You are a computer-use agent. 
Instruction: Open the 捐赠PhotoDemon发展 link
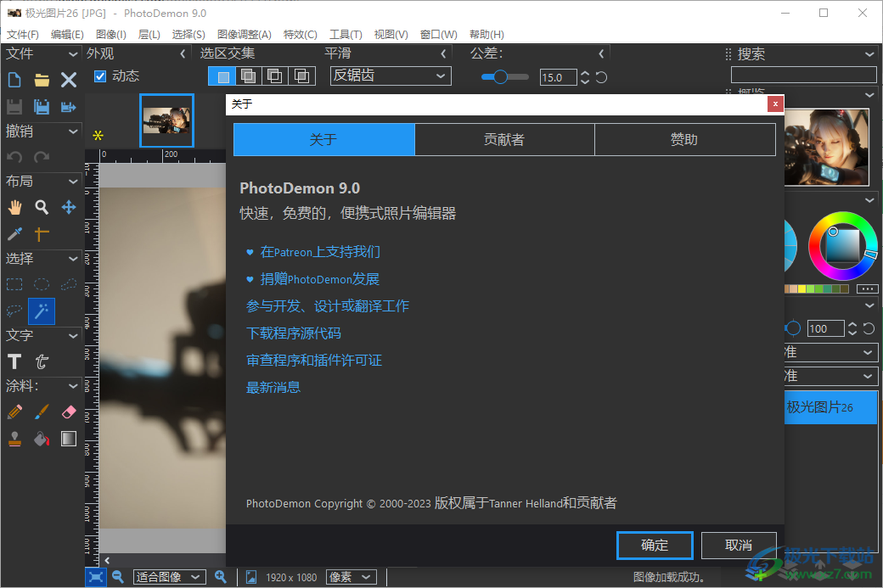320,279
